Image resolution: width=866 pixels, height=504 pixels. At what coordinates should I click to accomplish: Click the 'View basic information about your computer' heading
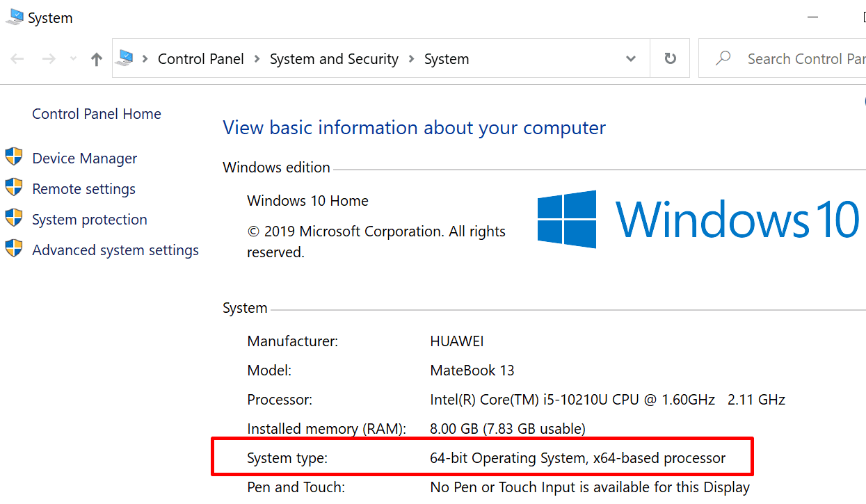(x=415, y=128)
